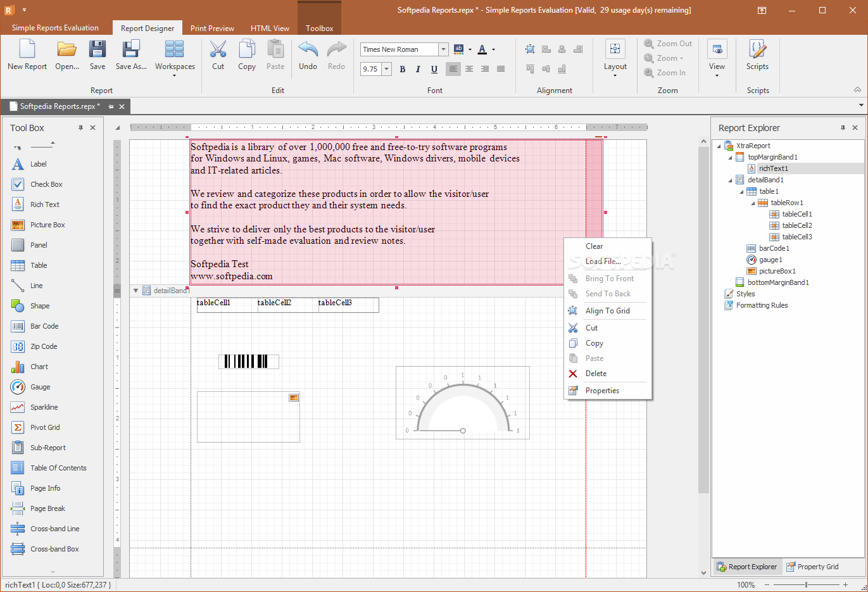Image resolution: width=868 pixels, height=592 pixels.
Task: Switch to the Print Preview tab
Action: [x=212, y=28]
